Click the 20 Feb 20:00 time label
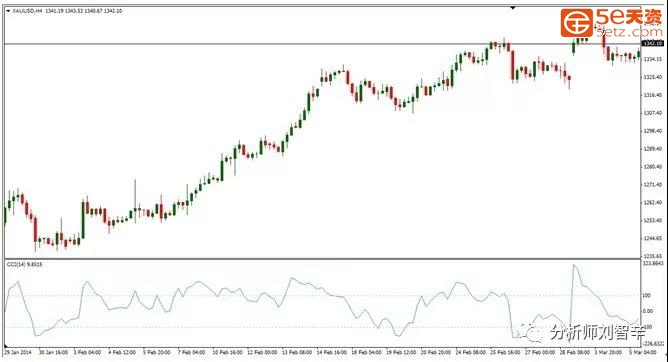Image resolution: width=668 pixels, height=362 pixels. (436, 353)
